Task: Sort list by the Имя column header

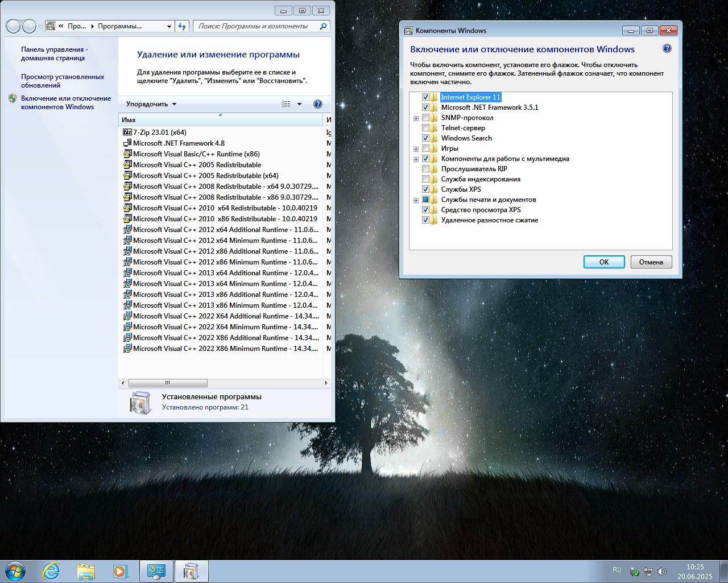Action: tap(221, 120)
